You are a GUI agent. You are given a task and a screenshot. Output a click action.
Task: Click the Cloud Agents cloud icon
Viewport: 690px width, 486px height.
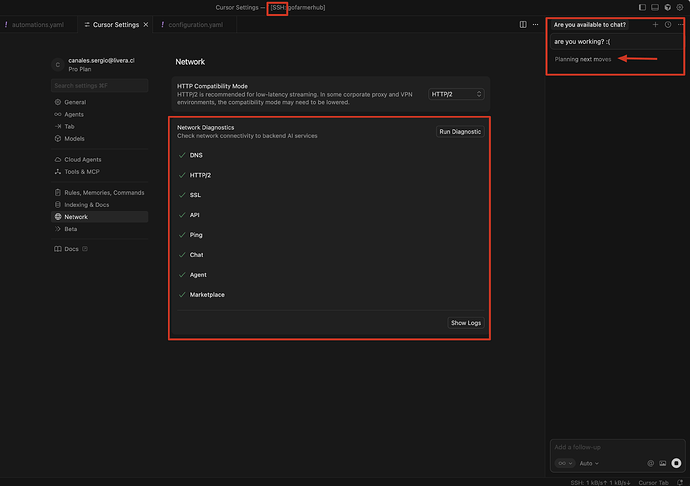58,159
